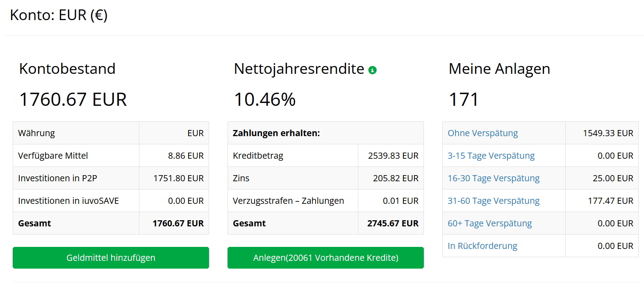
Task: Click the Meine Anlagen count 171
Action: pos(464,99)
